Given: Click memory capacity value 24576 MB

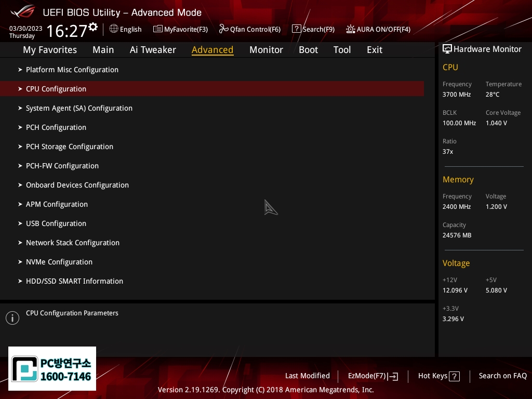Looking at the screenshot, I should [x=457, y=235].
